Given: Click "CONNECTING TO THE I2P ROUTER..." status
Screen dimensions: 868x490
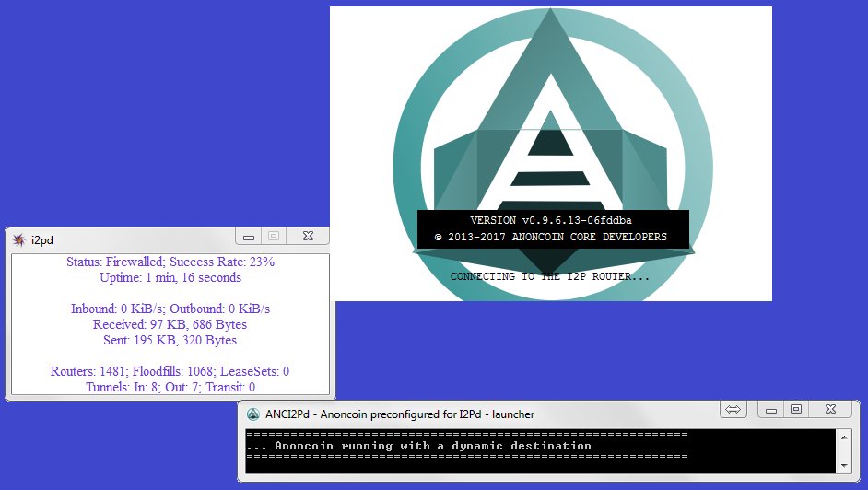Looking at the screenshot, I should tap(550, 276).
